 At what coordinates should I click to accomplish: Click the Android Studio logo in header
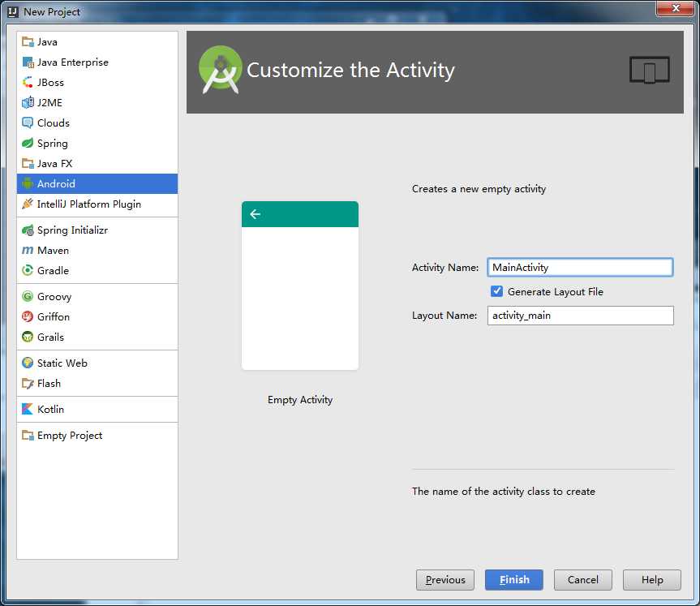coord(221,69)
